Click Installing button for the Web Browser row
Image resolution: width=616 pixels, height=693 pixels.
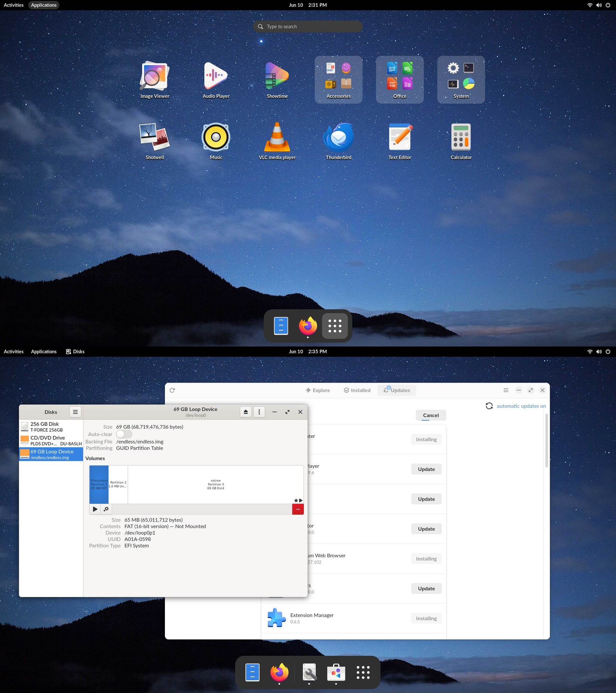coord(426,559)
